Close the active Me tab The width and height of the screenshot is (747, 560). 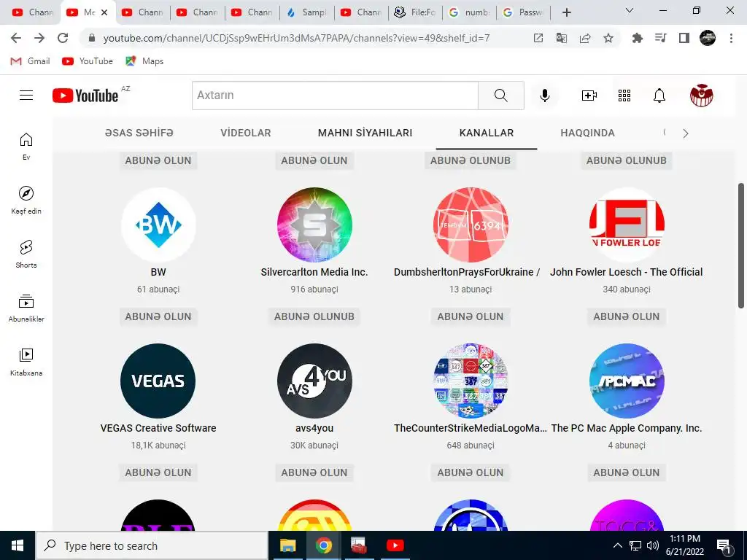coord(104,12)
